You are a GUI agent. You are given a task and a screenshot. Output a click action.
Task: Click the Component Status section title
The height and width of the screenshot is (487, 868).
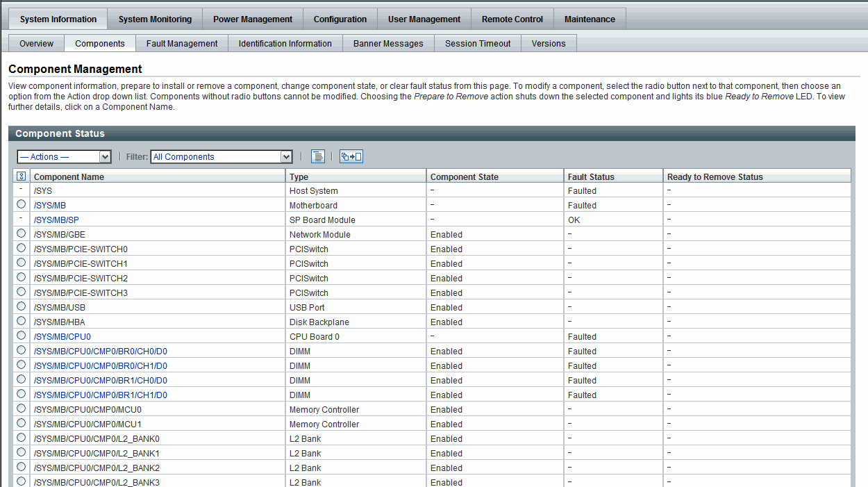60,133
